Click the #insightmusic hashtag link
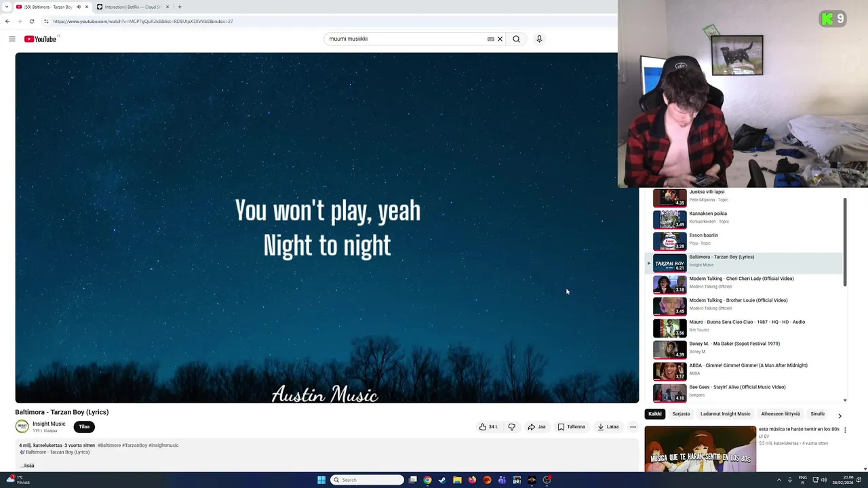The image size is (868, 488). [x=163, y=445]
